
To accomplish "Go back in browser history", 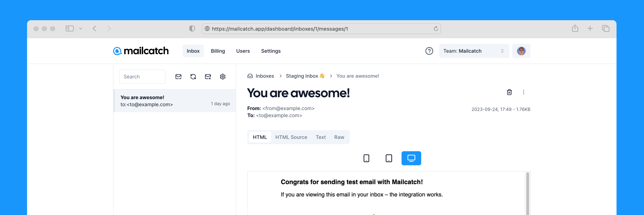I will click(94, 29).
